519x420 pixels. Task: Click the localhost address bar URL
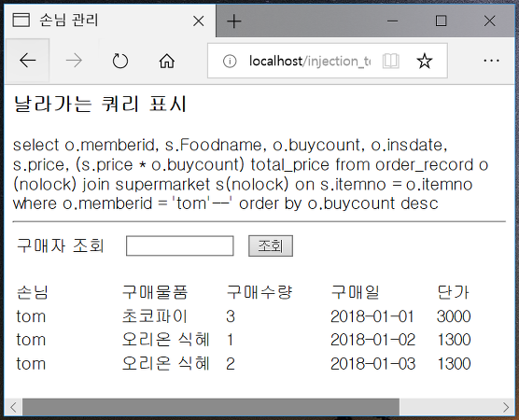(310, 61)
